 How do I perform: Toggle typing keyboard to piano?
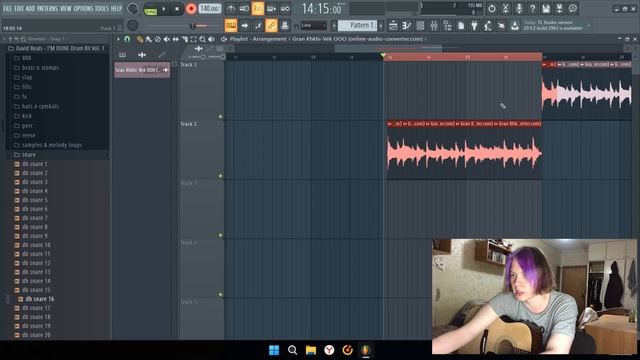tap(231, 25)
